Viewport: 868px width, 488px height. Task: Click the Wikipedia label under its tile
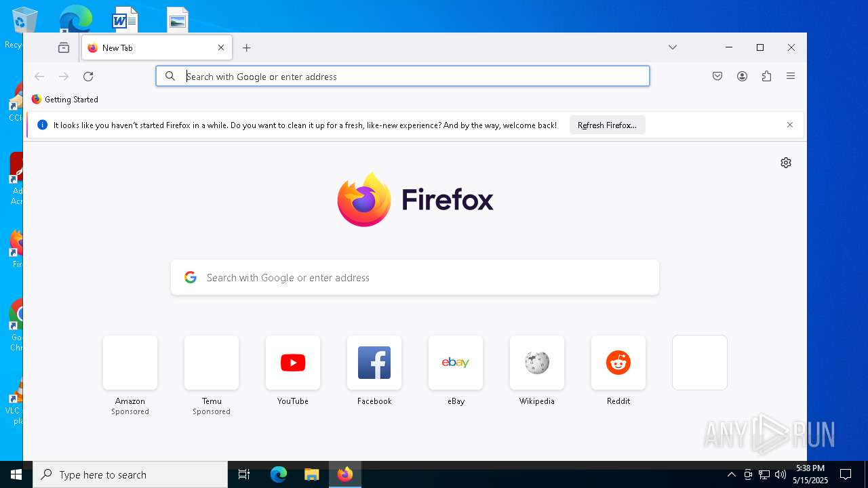(537, 401)
